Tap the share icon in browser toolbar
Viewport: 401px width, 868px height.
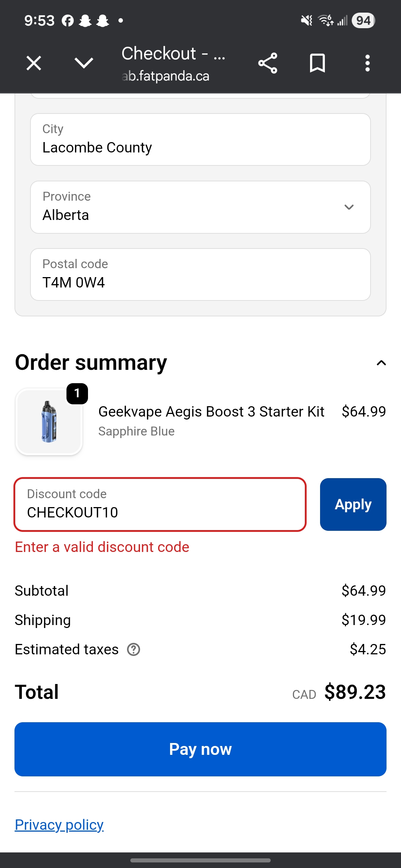268,63
